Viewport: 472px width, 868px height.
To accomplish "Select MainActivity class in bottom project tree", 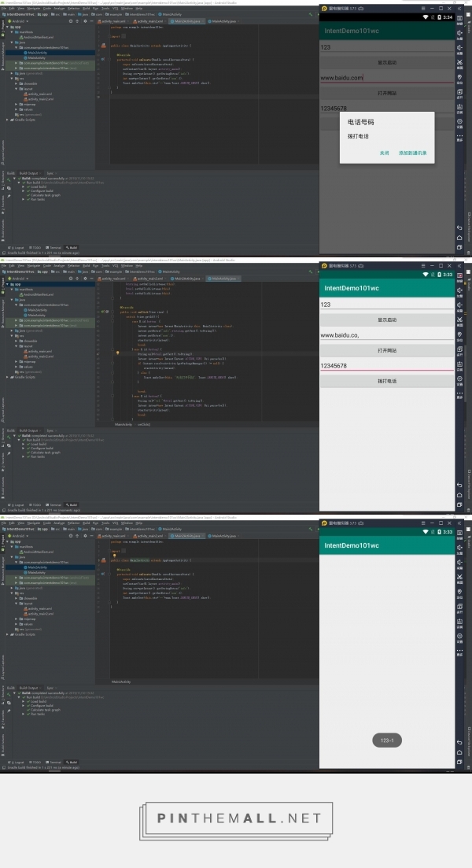I will [x=35, y=572].
